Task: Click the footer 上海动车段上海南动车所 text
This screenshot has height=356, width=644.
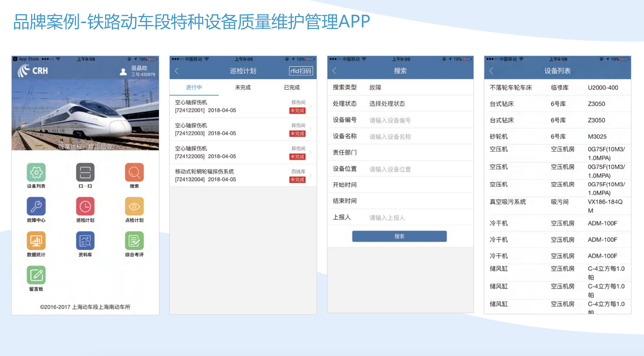Action: pyautogui.click(x=101, y=307)
